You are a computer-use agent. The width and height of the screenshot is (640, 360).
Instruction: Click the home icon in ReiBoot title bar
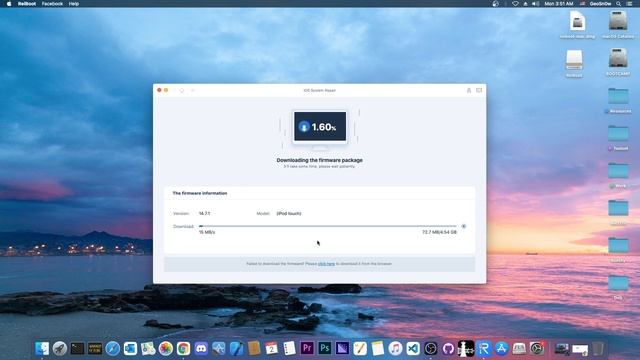click(182, 90)
